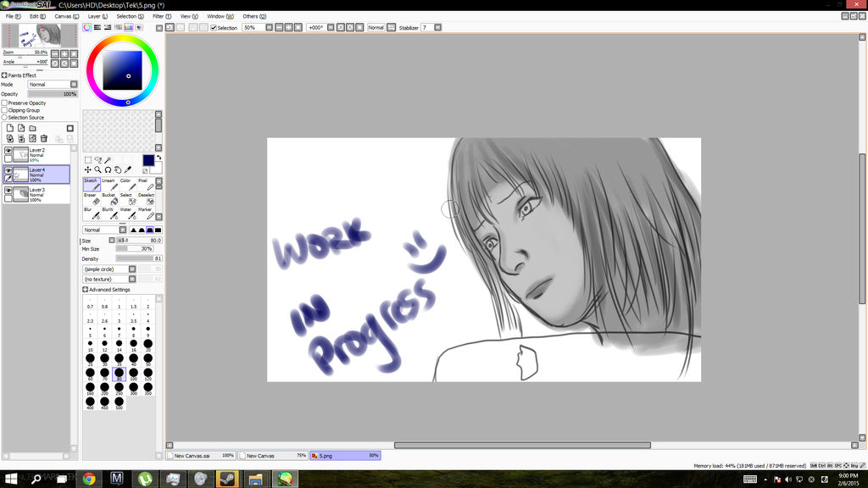Select the Sketch brush tool
The image size is (868, 488).
[92, 184]
